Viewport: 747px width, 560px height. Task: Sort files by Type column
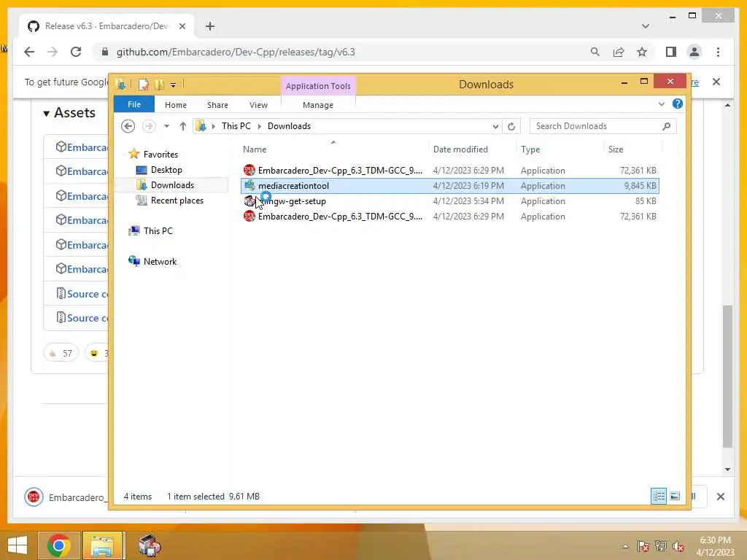[530, 149]
